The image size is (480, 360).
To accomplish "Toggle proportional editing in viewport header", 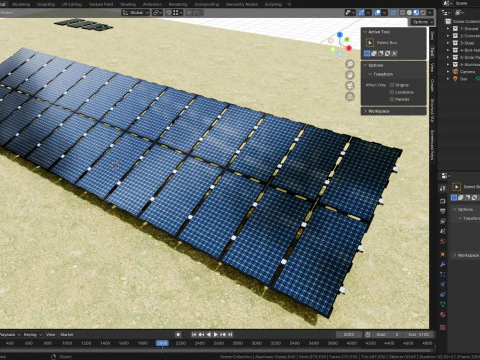I will (x=189, y=13).
